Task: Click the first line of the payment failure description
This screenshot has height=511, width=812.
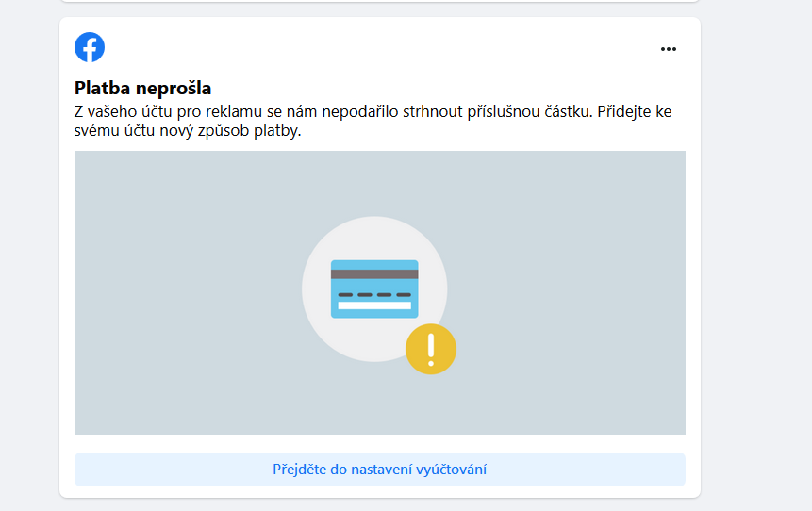Action: click(373, 112)
